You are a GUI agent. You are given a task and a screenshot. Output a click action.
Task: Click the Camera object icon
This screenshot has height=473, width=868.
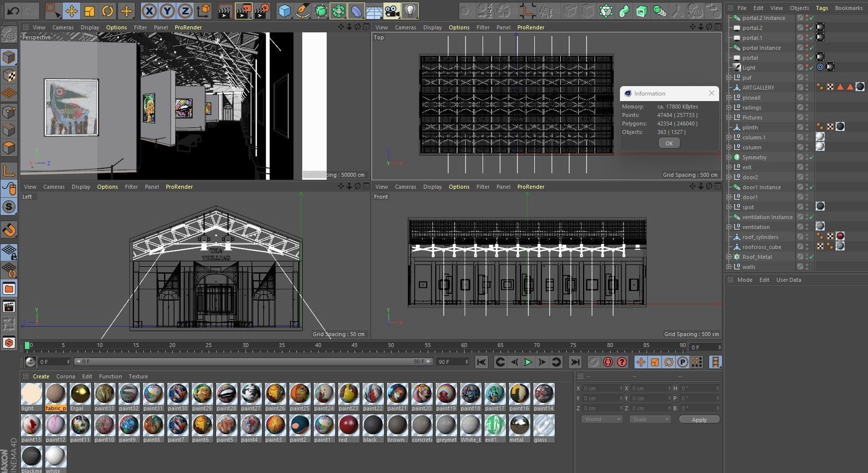392,11
